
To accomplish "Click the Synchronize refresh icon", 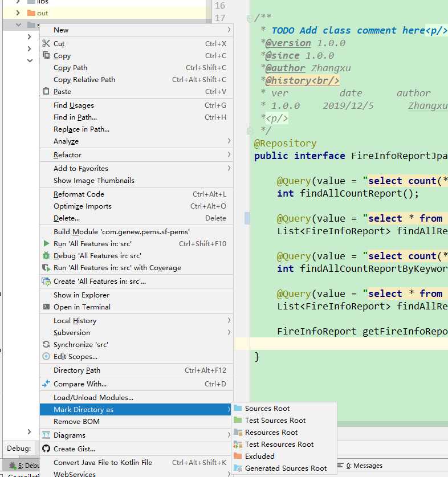I will click(x=46, y=344).
